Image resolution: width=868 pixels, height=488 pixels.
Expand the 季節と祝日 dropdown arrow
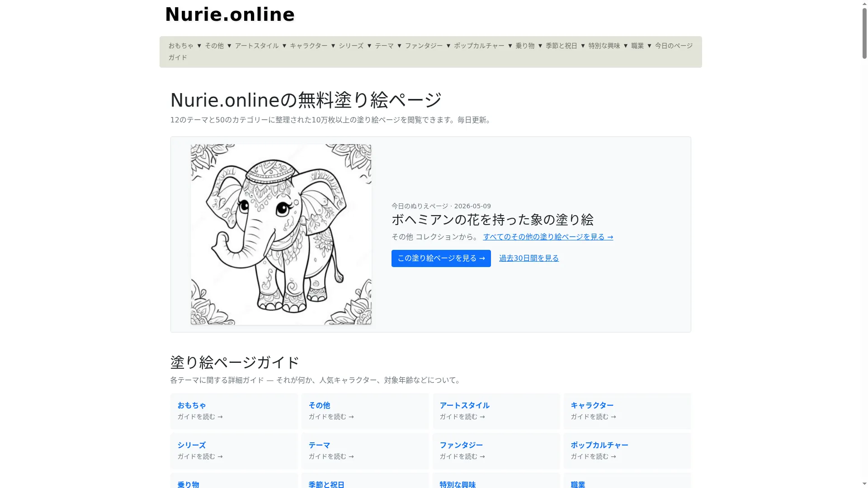[583, 46]
